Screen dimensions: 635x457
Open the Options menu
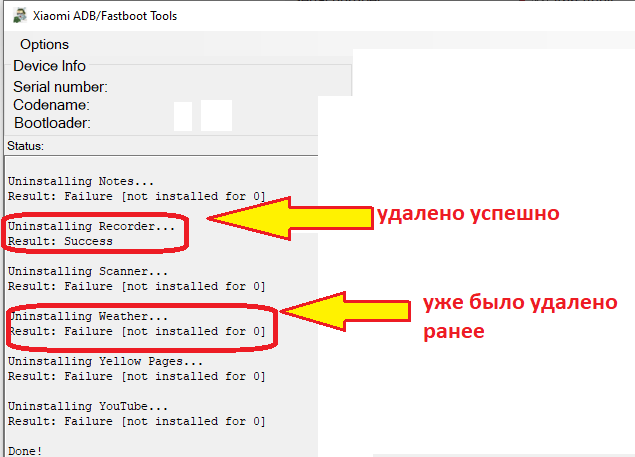[x=44, y=44]
